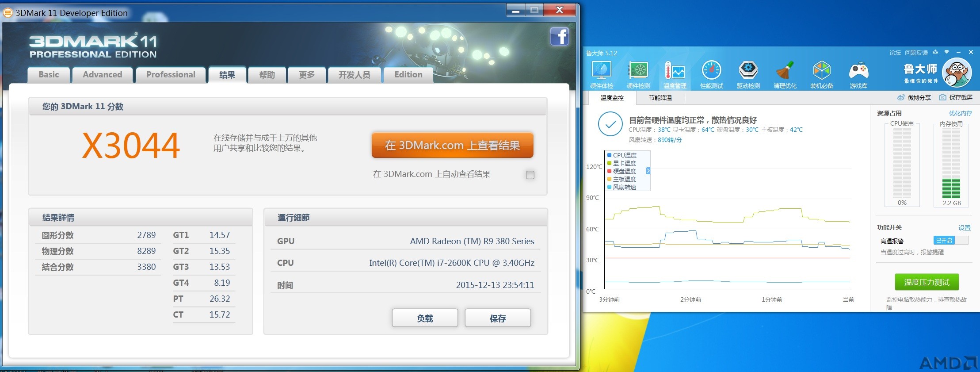Open the Ludashi title bar menu dropdown
Viewport: 980px width, 372px height.
point(946,52)
